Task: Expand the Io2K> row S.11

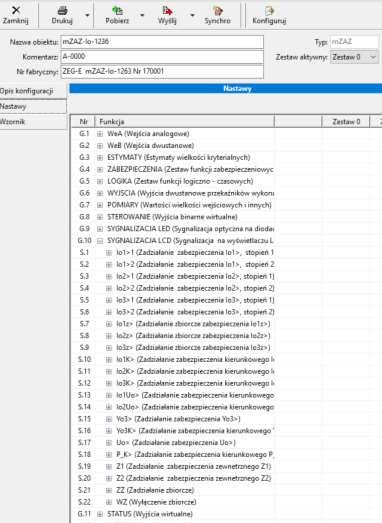Action: (109, 372)
